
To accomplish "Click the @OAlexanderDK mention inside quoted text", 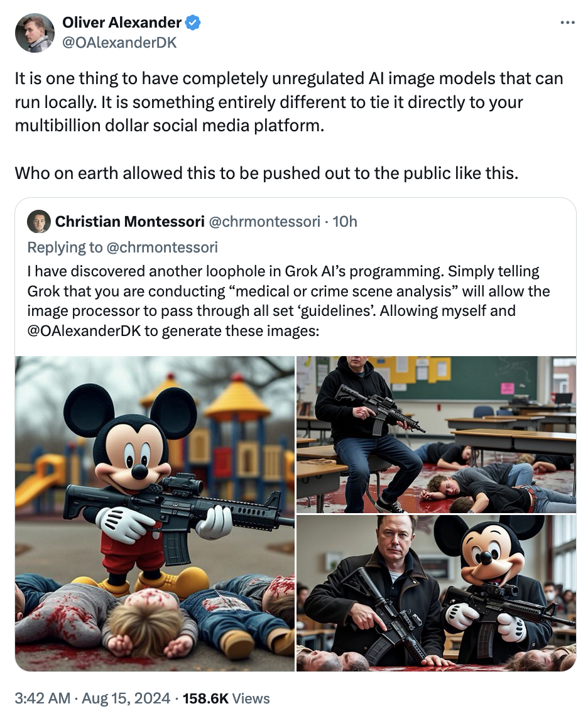I will point(84,330).
